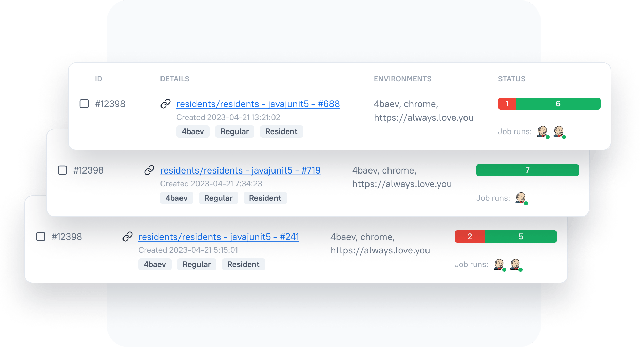Click the Resident tag on the #241 row
The height and width of the screenshot is (347, 644).
[243, 264]
